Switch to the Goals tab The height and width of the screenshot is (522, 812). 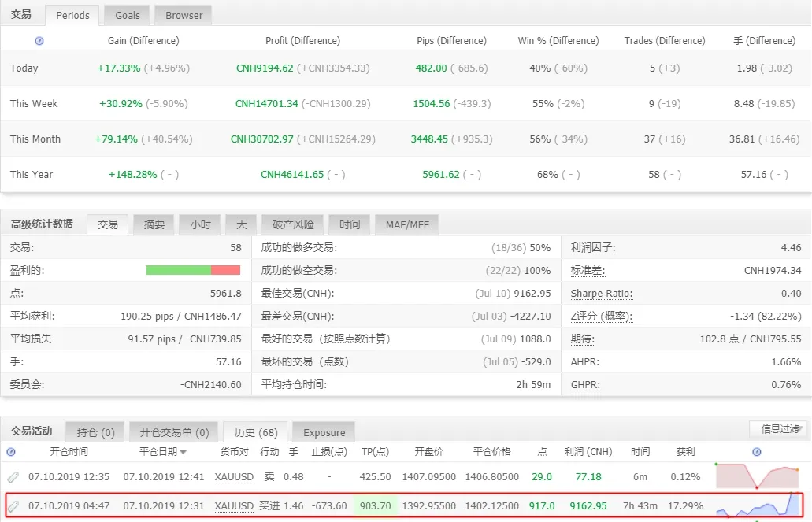point(128,16)
